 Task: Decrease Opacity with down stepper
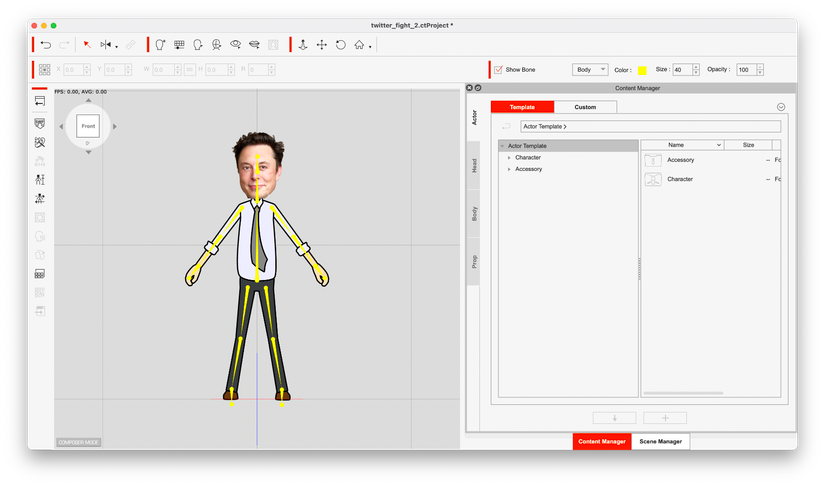point(760,72)
